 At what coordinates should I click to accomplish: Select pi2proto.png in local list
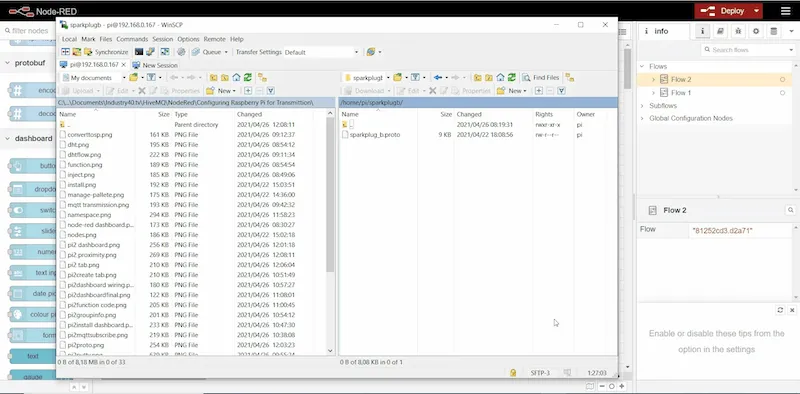[x=88, y=345]
